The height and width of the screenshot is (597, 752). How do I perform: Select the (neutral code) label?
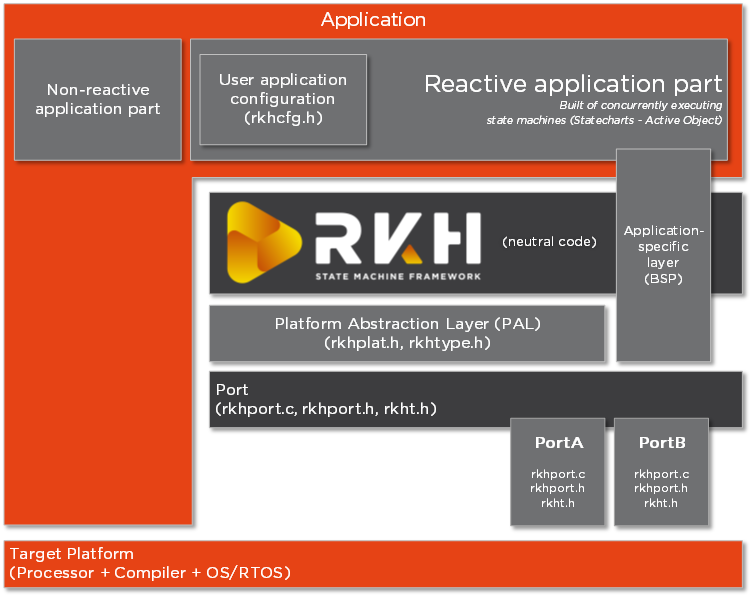click(x=549, y=242)
